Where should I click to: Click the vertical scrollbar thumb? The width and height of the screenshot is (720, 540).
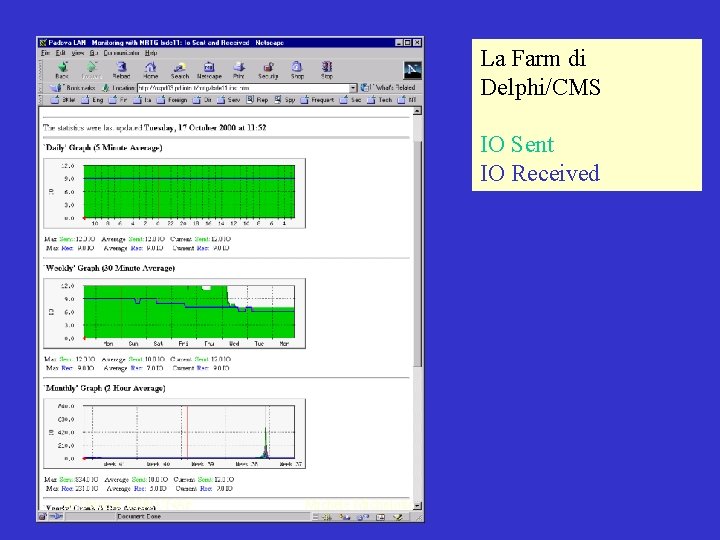417,253
